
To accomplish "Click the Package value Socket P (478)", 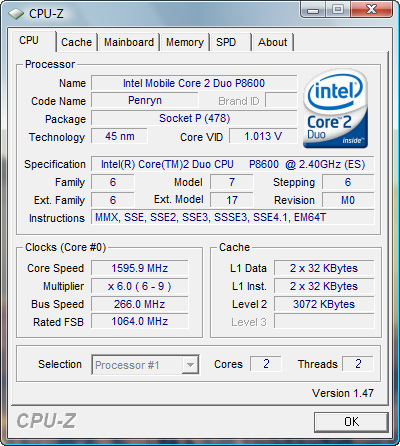I will pyautogui.click(x=194, y=118).
